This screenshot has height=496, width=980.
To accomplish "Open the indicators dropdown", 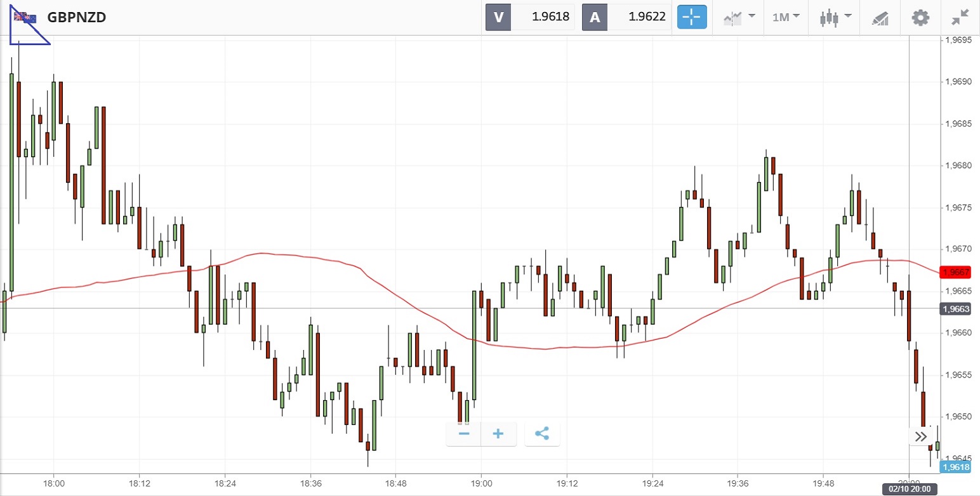I will pyautogui.click(x=739, y=17).
